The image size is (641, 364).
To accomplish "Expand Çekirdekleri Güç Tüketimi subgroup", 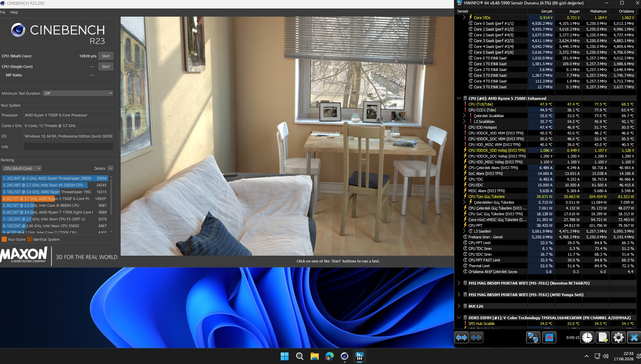I will [464, 202].
